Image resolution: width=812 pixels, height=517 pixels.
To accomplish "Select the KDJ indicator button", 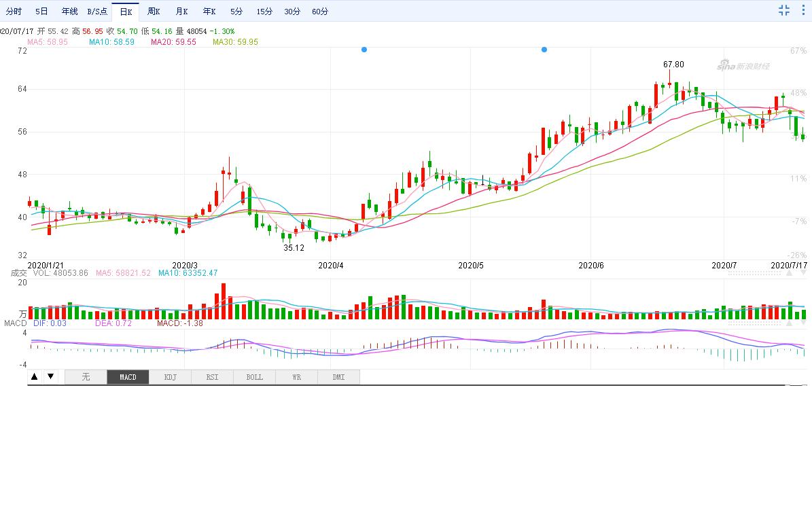I will pyautogui.click(x=170, y=377).
